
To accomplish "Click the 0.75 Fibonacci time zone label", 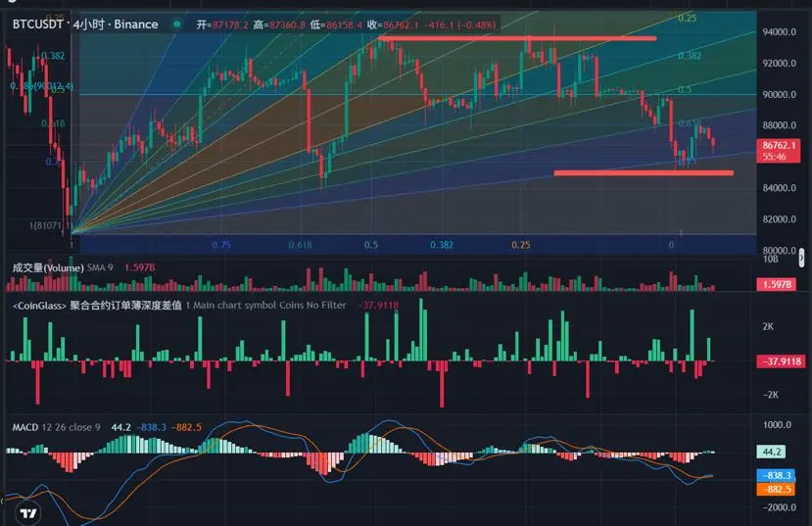I will pyautogui.click(x=221, y=245).
